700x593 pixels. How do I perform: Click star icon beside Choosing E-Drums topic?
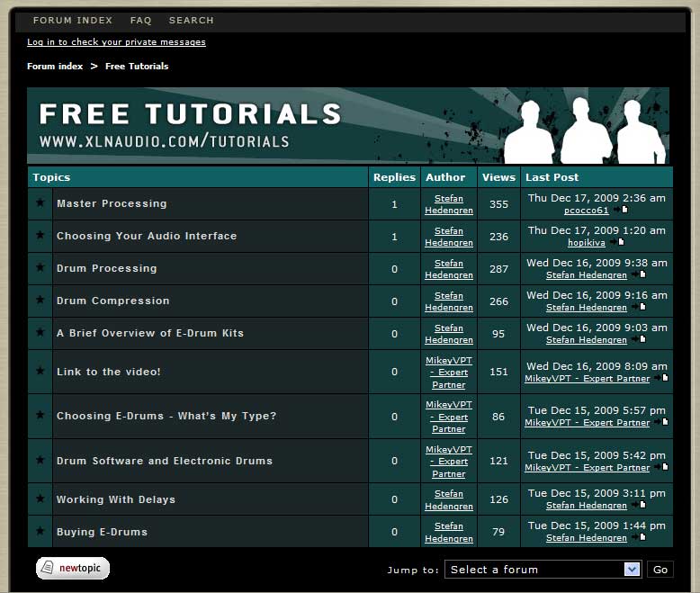click(40, 415)
